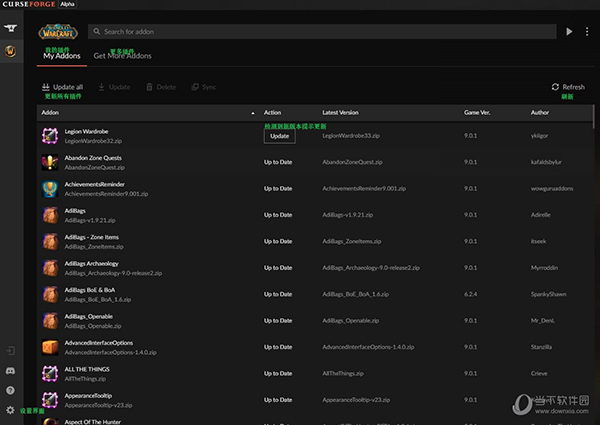Click the AppearanceTooltip addon icon
Screen dimensions: 600x425
[50, 400]
